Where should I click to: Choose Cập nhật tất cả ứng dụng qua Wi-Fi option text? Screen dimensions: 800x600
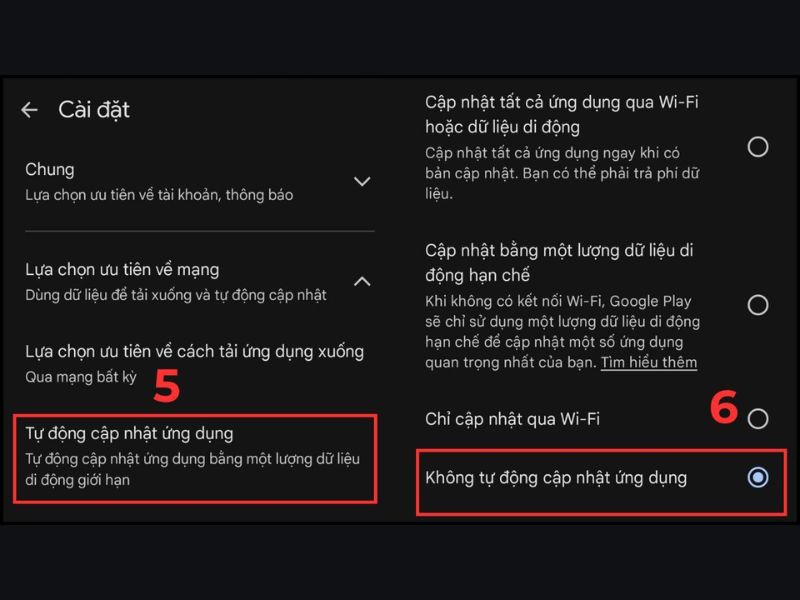coord(561,115)
